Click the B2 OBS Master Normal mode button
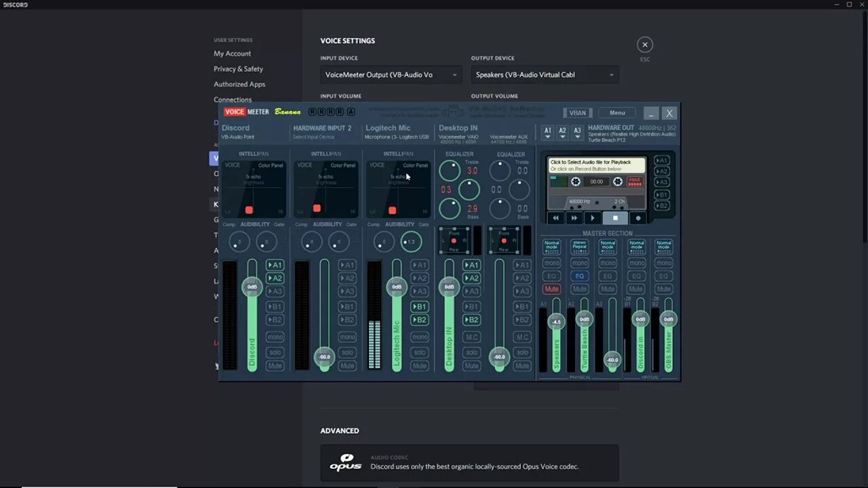 pyautogui.click(x=664, y=246)
